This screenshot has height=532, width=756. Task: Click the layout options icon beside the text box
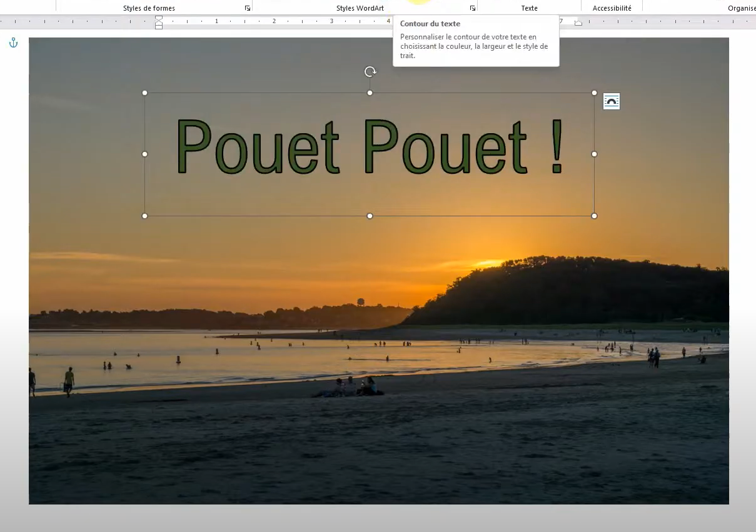(x=612, y=101)
